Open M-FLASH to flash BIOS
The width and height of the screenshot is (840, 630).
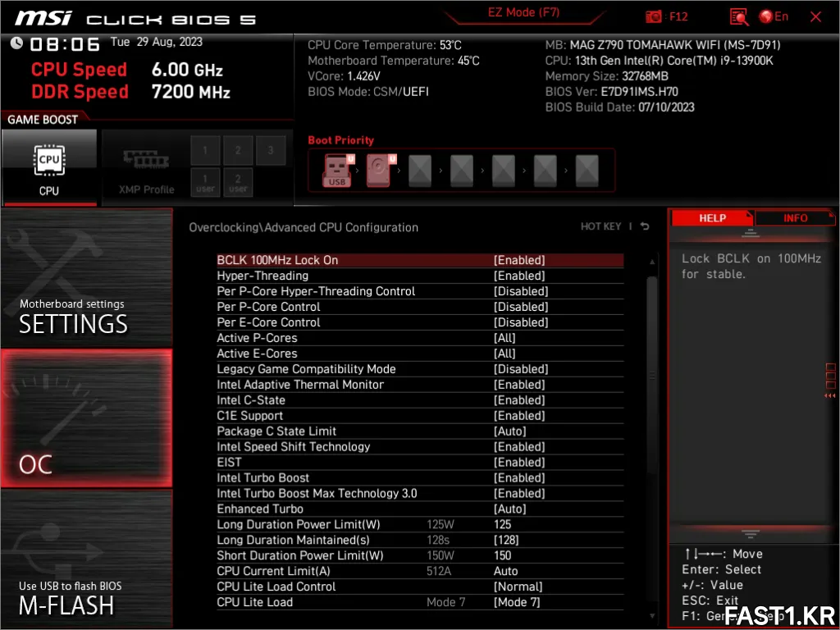(x=86, y=558)
